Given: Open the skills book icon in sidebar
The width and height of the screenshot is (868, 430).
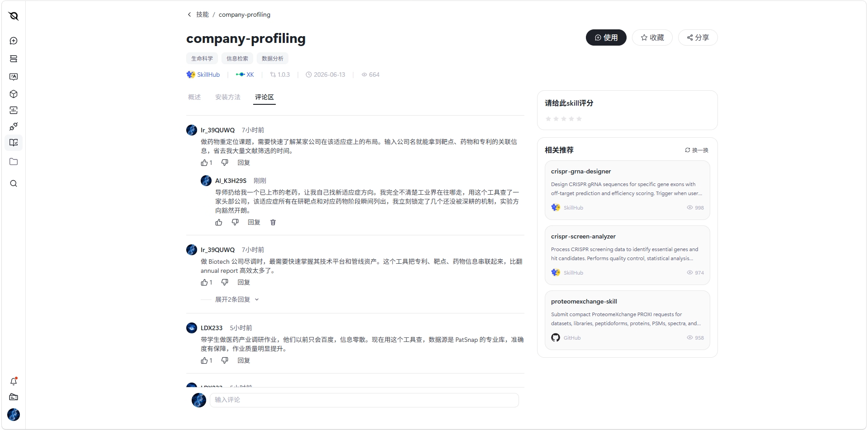Looking at the screenshot, I should 14,143.
